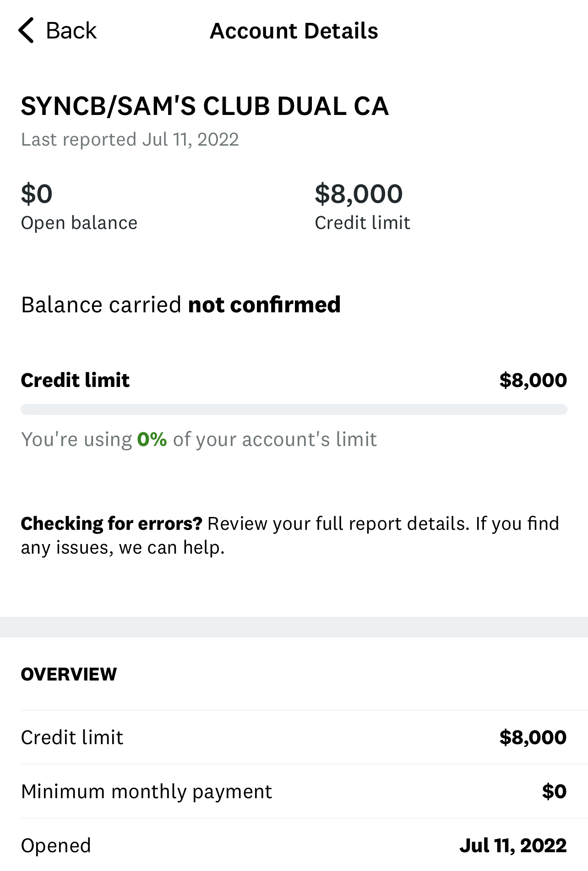Click the large $8,000 amount above Credit limit
588x871 pixels.
359,194
